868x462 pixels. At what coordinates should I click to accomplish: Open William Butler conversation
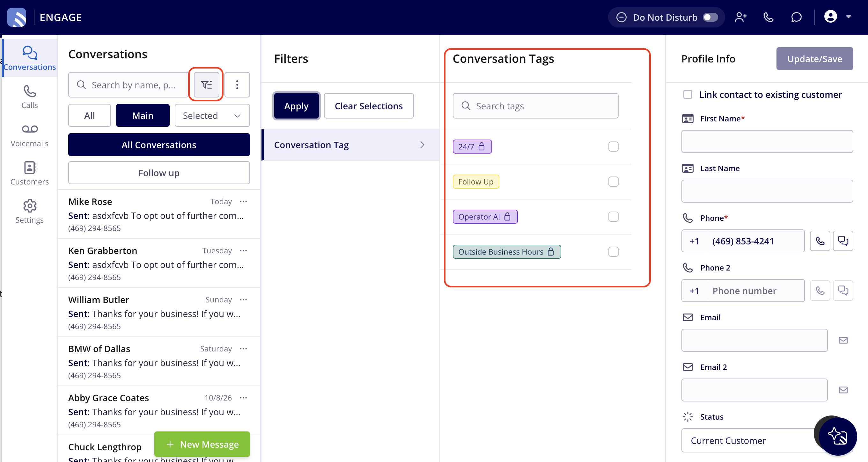pos(159,312)
